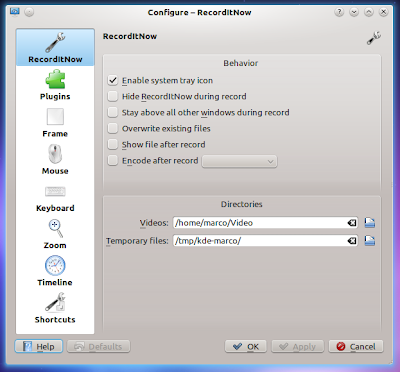Click the title bar help question-mark button
Screen dimensions: 400x372
339,12
